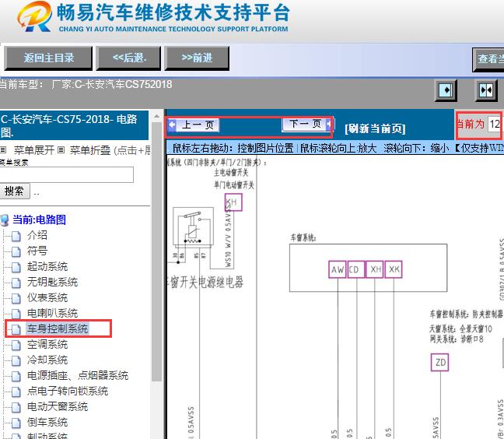This screenshot has height=439, width=504.
Task: Click the 网关系统: 诊断口8 text
Action: pyautogui.click(x=456, y=339)
